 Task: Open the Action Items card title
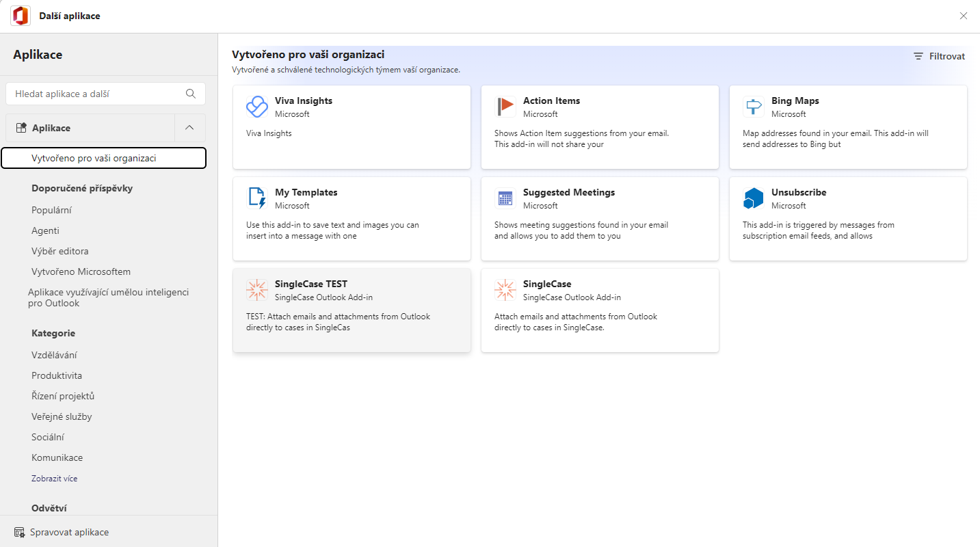point(551,101)
